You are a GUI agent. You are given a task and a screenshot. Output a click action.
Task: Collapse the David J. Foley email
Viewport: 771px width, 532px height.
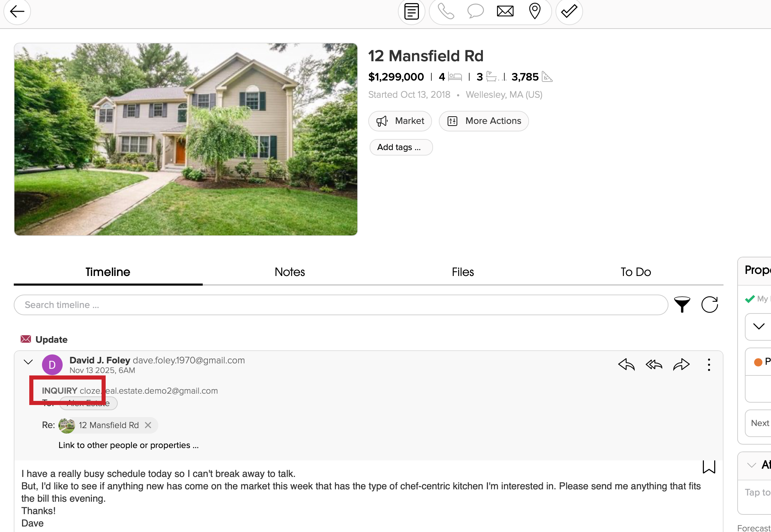point(28,362)
